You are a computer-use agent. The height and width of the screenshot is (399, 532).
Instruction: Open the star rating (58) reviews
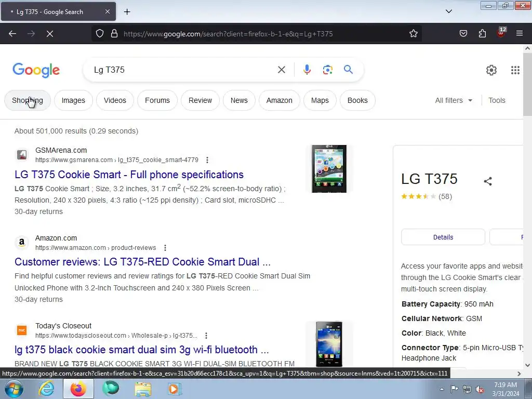click(x=427, y=196)
